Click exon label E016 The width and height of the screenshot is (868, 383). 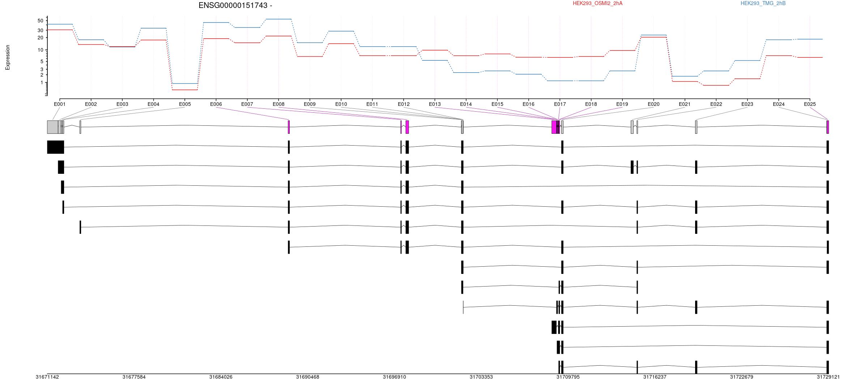click(x=528, y=104)
